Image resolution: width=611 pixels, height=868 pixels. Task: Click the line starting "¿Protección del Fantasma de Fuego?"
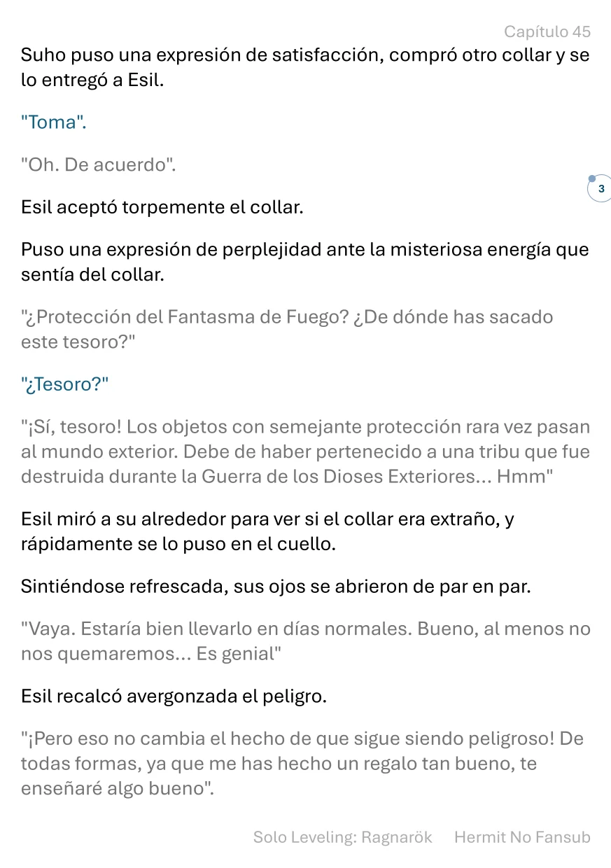(287, 329)
